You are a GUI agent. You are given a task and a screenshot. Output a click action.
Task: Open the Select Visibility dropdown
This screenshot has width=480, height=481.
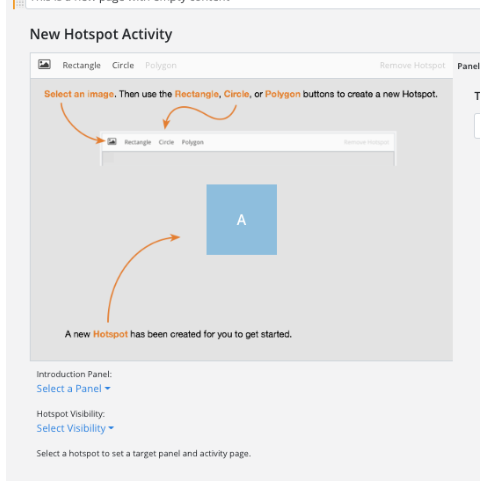75,428
